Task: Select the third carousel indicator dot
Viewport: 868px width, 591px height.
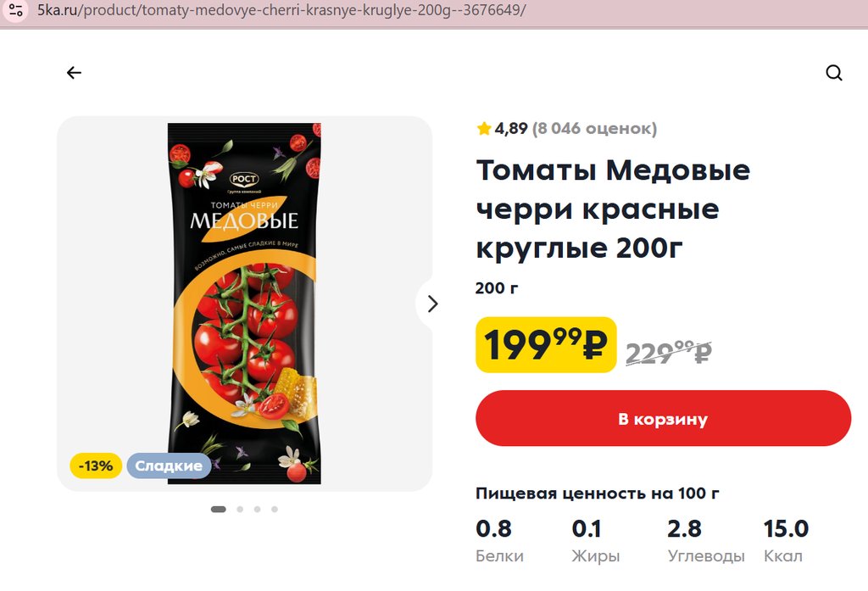Action: [x=257, y=509]
